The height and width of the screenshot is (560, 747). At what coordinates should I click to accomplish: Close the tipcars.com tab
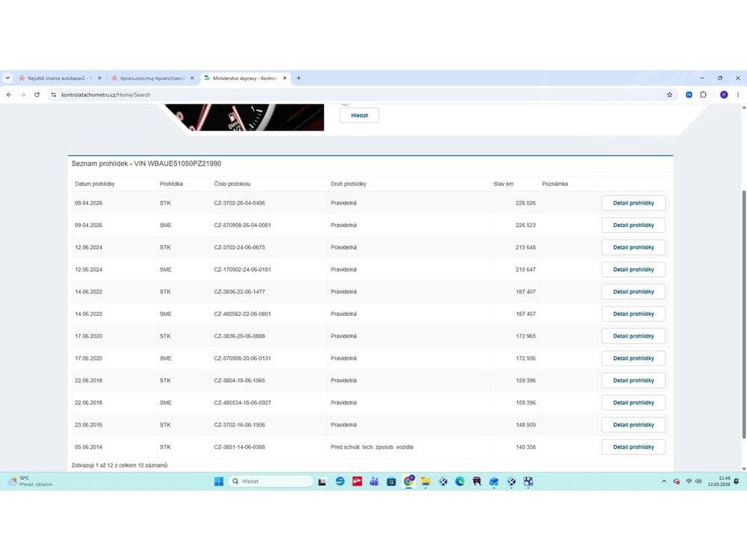[x=192, y=78]
